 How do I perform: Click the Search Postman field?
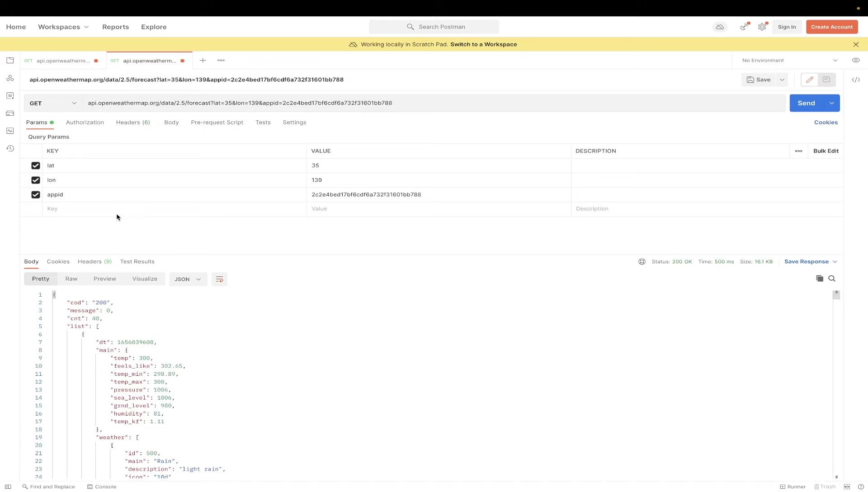pyautogui.click(x=434, y=27)
